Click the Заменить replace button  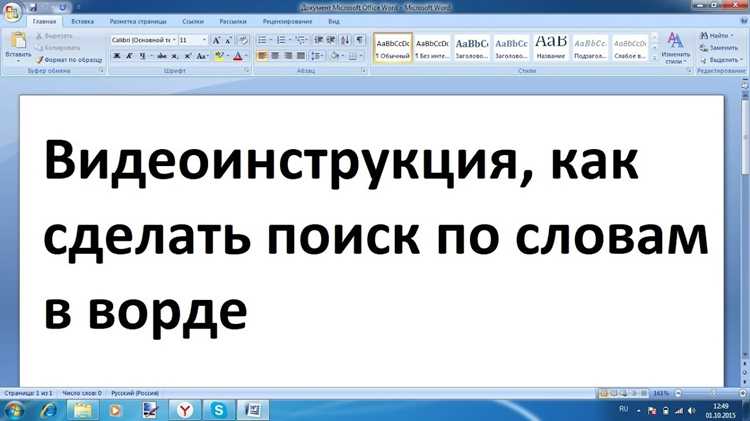[719, 48]
